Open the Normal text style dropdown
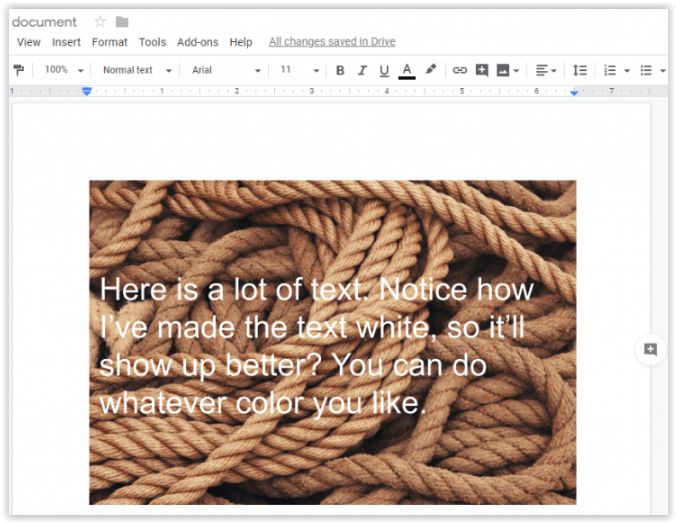Image resolution: width=676 pixels, height=523 pixels. point(137,70)
